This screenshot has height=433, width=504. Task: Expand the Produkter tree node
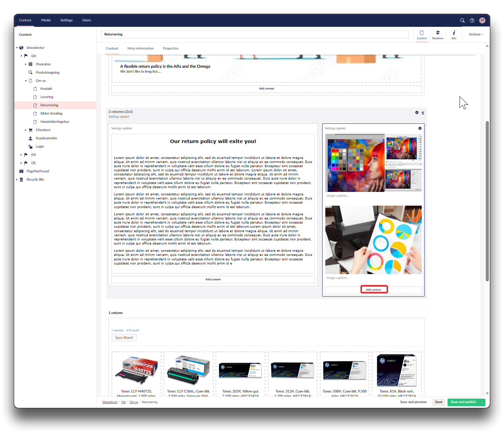pos(26,64)
